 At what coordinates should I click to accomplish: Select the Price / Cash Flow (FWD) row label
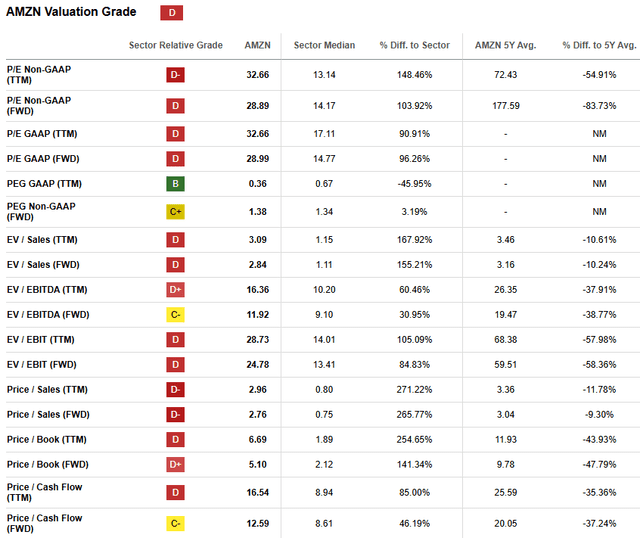(x=44, y=523)
